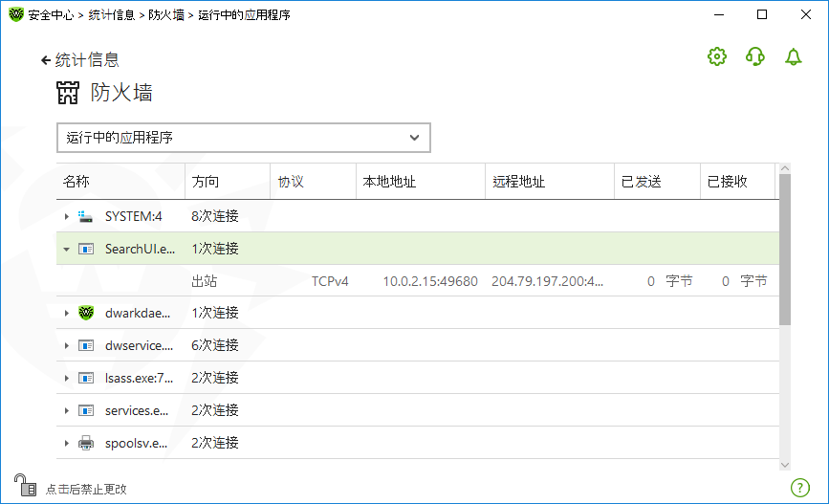Click the padlock icon to prevent changes
The width and height of the screenshot is (829, 504).
[x=25, y=485]
